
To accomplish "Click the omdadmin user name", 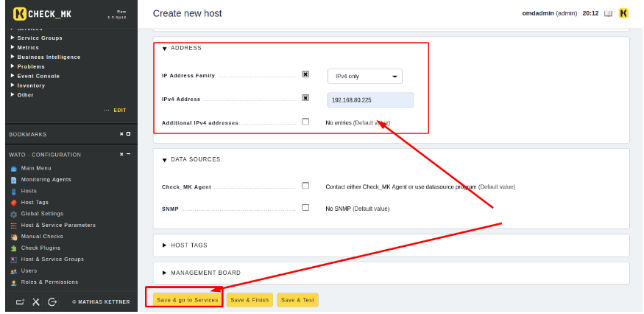I will [x=539, y=13].
